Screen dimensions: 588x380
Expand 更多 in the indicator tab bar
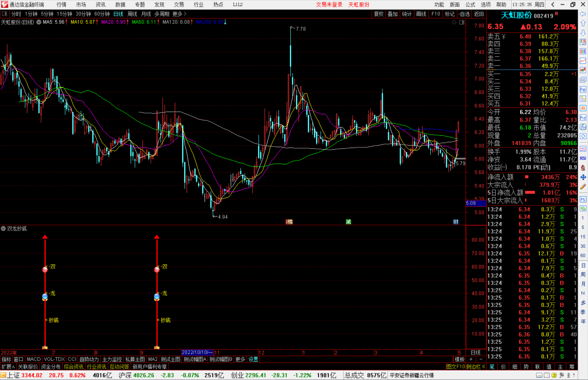click(240, 359)
